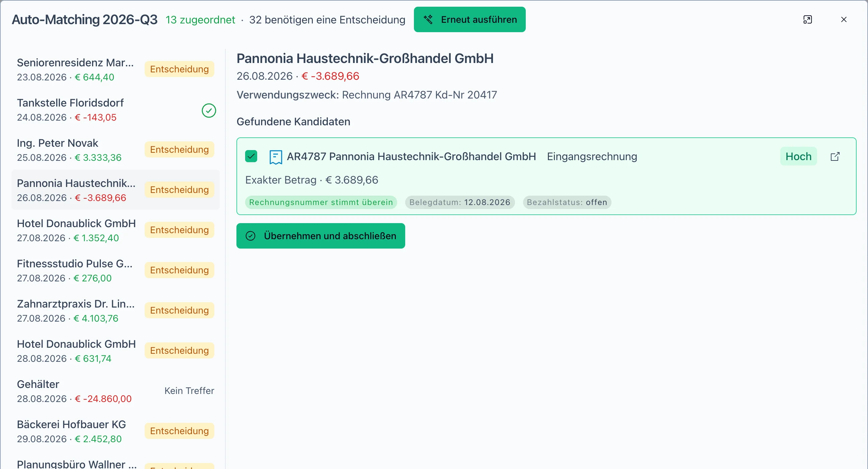Click Übernehmen und abschließen button

click(320, 236)
